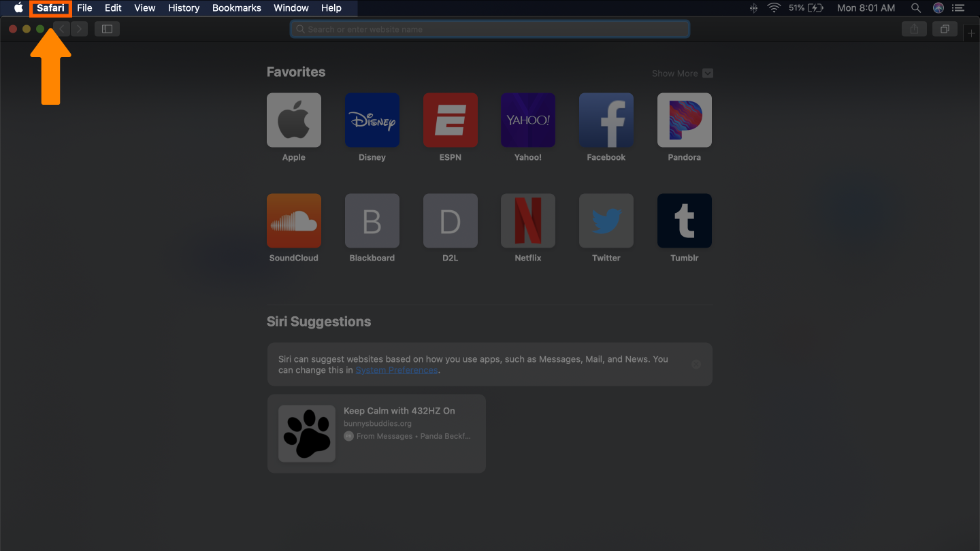Open the History menu
The width and height of the screenshot is (980, 551).
[x=184, y=8]
